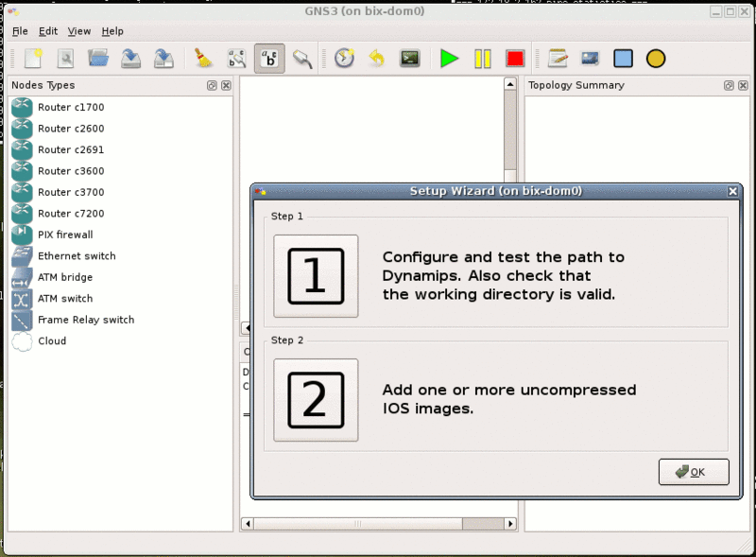Click the right arrow of the bottom scrollbar
The height and width of the screenshot is (557, 756).
(510, 522)
